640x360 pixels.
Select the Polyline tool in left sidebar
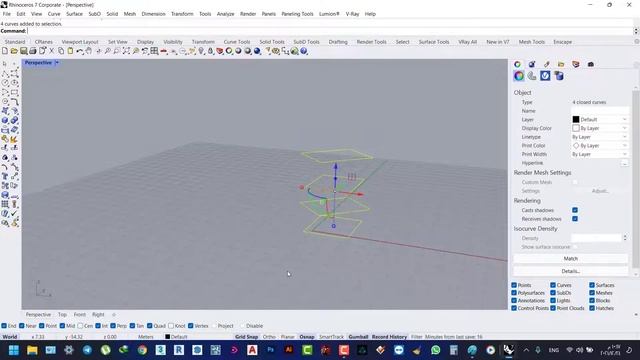click(x=5, y=73)
